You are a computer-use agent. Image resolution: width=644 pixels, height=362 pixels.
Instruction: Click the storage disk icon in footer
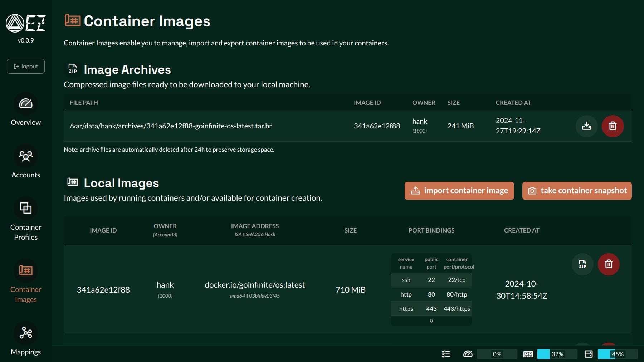[x=589, y=354]
